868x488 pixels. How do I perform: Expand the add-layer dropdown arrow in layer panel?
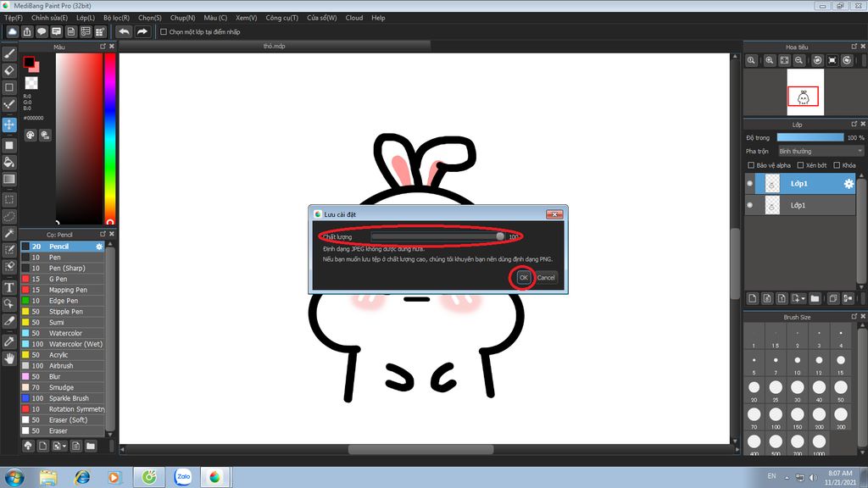(x=802, y=298)
